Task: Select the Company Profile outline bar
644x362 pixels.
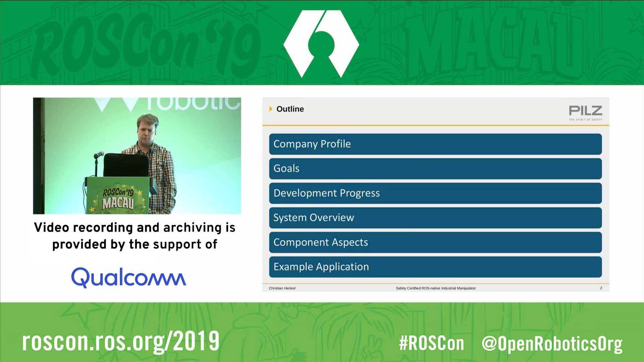Action: (435, 144)
